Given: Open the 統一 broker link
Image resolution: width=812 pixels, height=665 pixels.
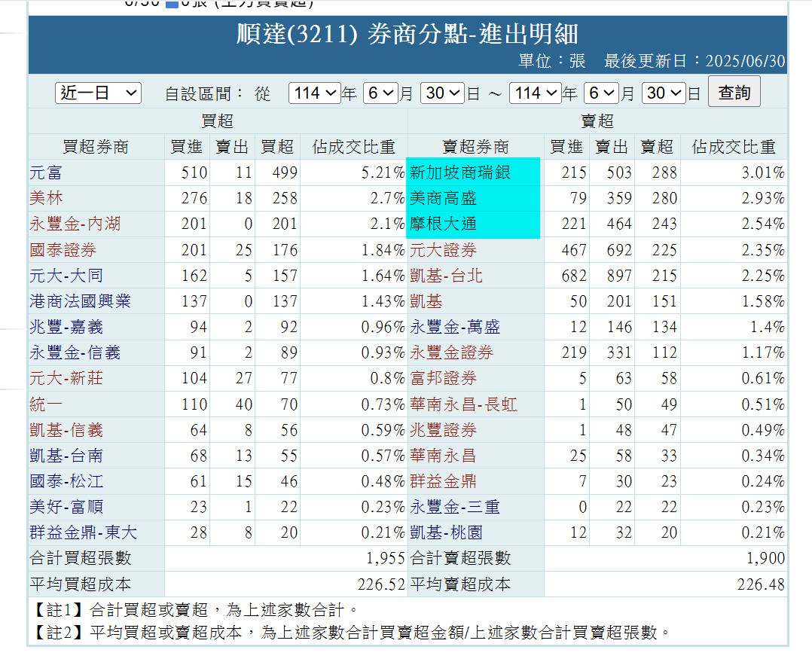Looking at the screenshot, I should pos(45,404).
